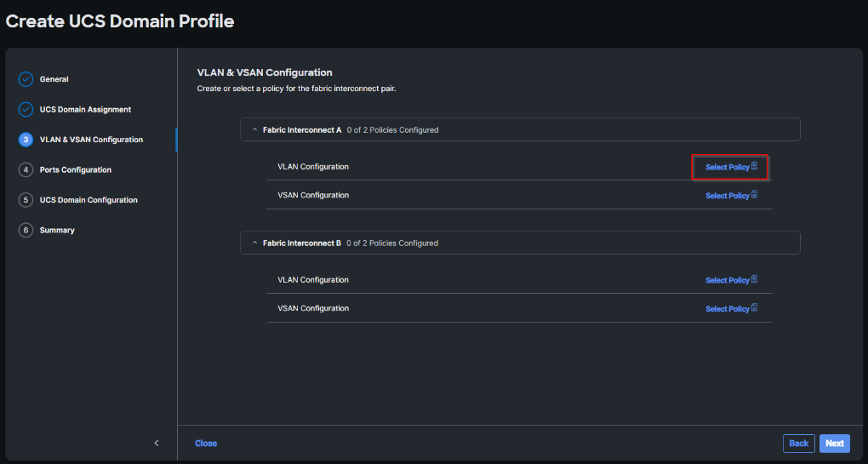
Task: Click the General step checkmark icon
Action: 26,79
